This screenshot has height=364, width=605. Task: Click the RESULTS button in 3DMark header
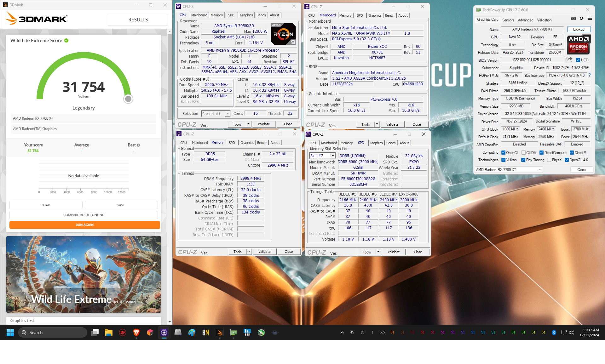(138, 20)
